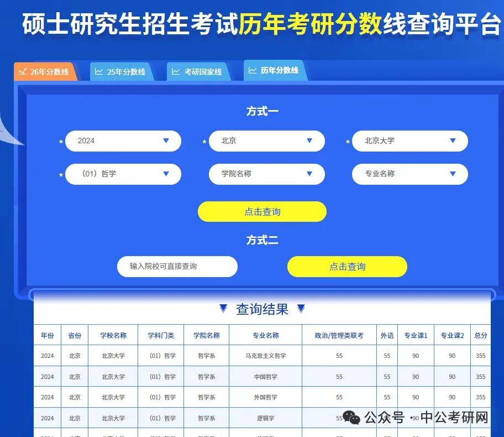
Task: Open the 北京 province dropdown
Action: (x=267, y=141)
